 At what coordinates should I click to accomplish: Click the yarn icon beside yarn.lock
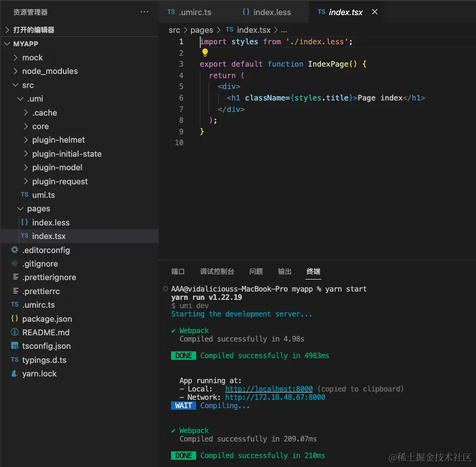(14, 373)
